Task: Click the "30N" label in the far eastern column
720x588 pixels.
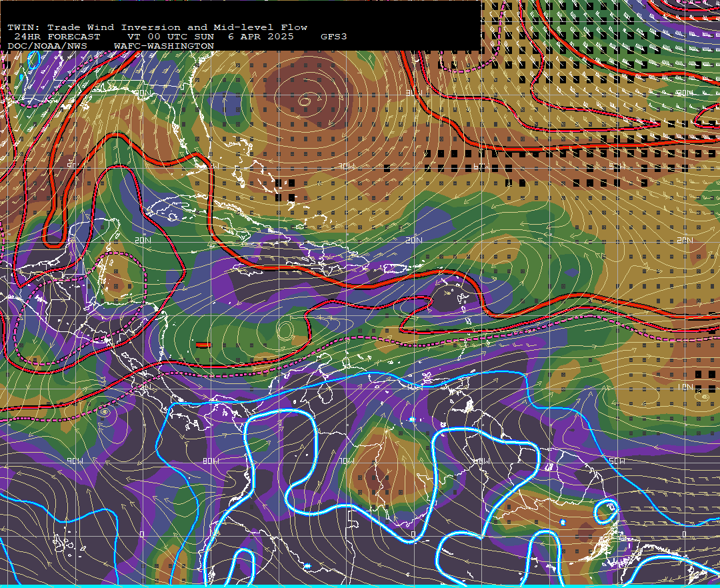Action: pos(685,93)
